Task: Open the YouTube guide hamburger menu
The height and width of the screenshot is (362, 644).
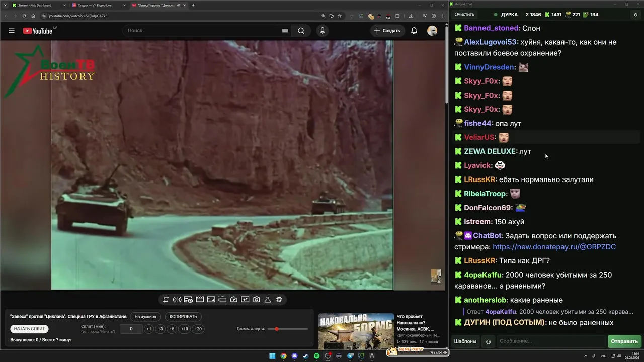Action: coord(12,31)
